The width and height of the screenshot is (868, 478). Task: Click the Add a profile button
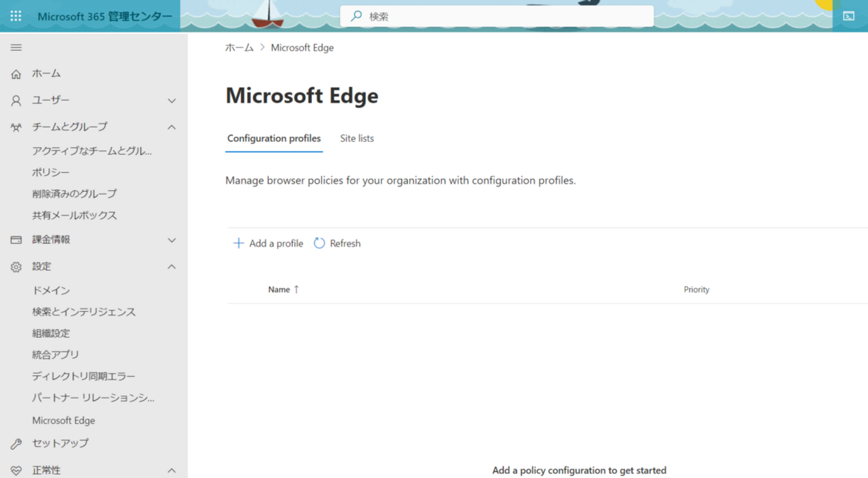(268, 243)
